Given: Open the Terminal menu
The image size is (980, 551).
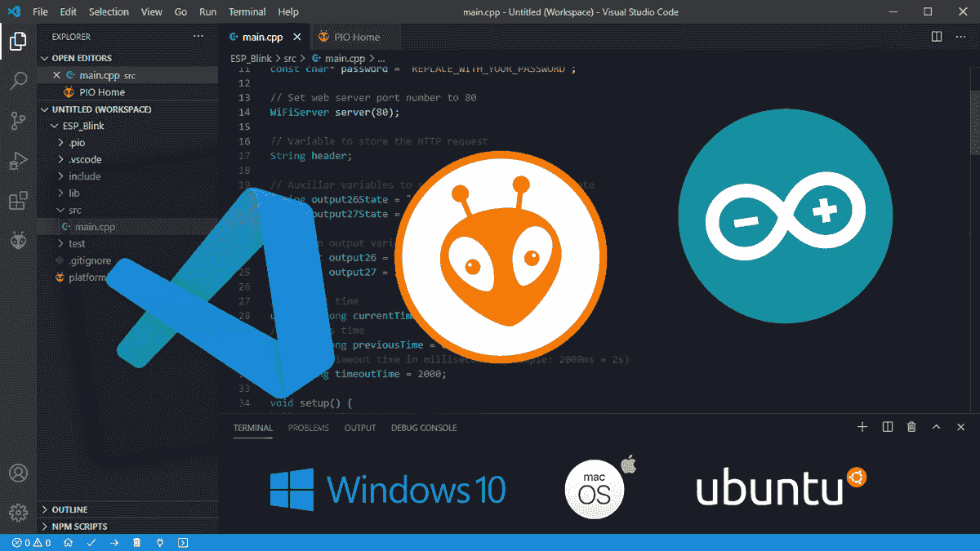Looking at the screenshot, I should coord(247,12).
